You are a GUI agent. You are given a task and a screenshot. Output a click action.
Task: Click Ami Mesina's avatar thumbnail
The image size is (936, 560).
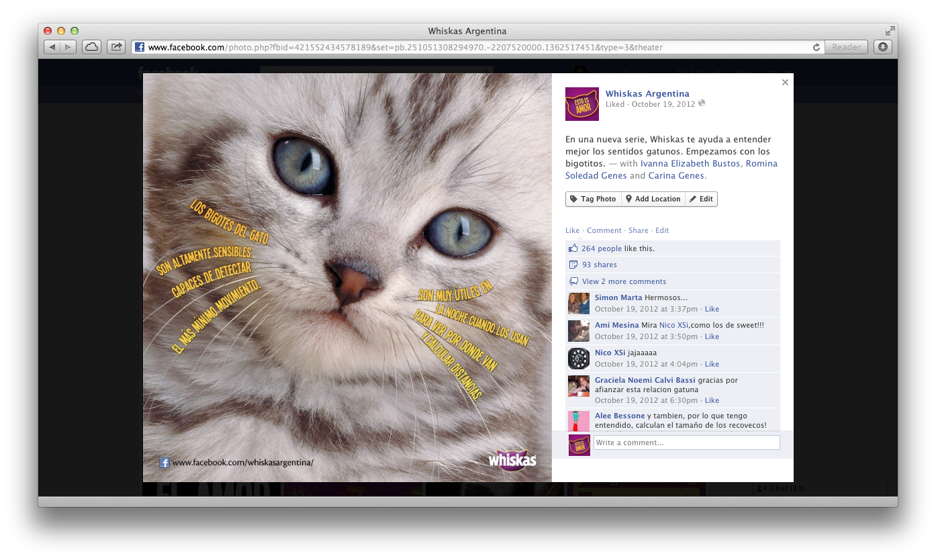579,331
